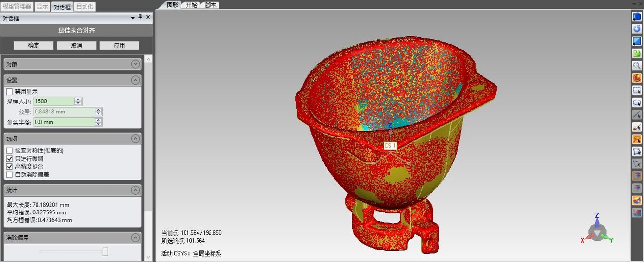Select the lasso selection tool
Image resolution: width=644 pixels, height=262 pixels.
pyautogui.click(x=637, y=102)
